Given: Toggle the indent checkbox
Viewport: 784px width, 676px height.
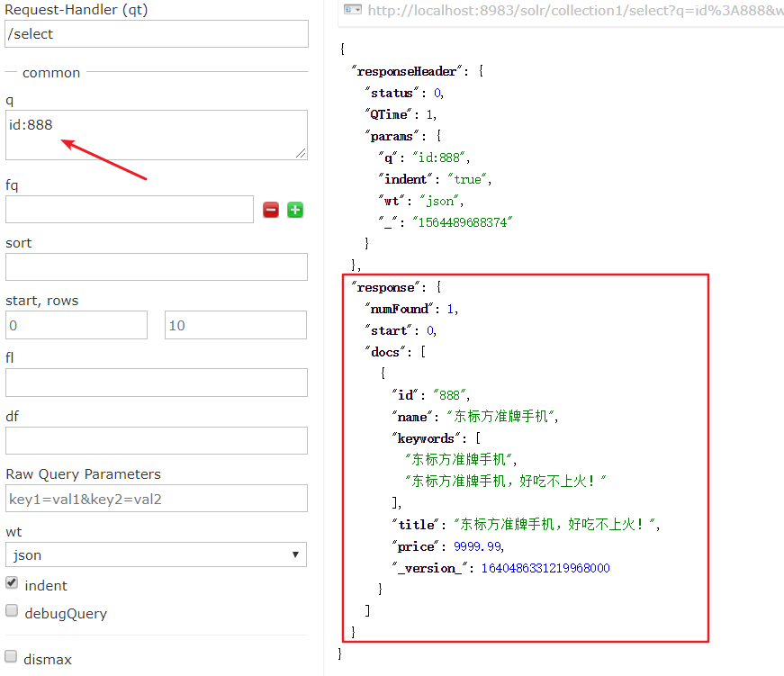Looking at the screenshot, I should [x=12, y=582].
